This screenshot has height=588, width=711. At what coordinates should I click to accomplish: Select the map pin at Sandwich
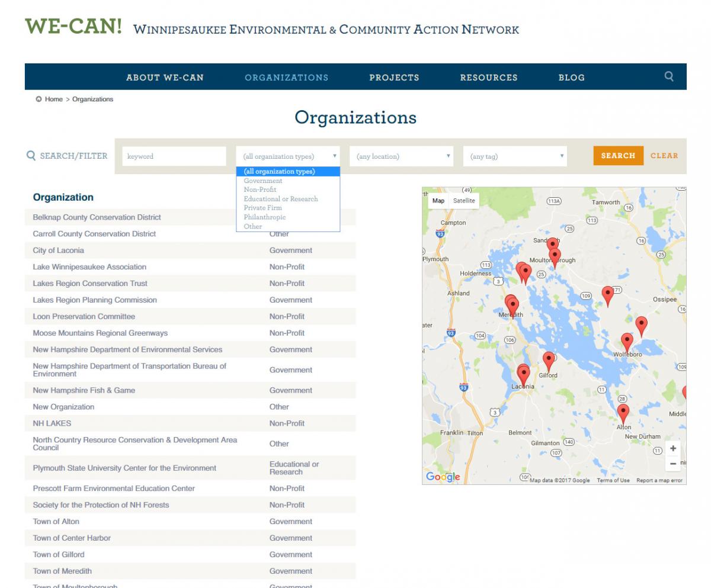(552, 243)
